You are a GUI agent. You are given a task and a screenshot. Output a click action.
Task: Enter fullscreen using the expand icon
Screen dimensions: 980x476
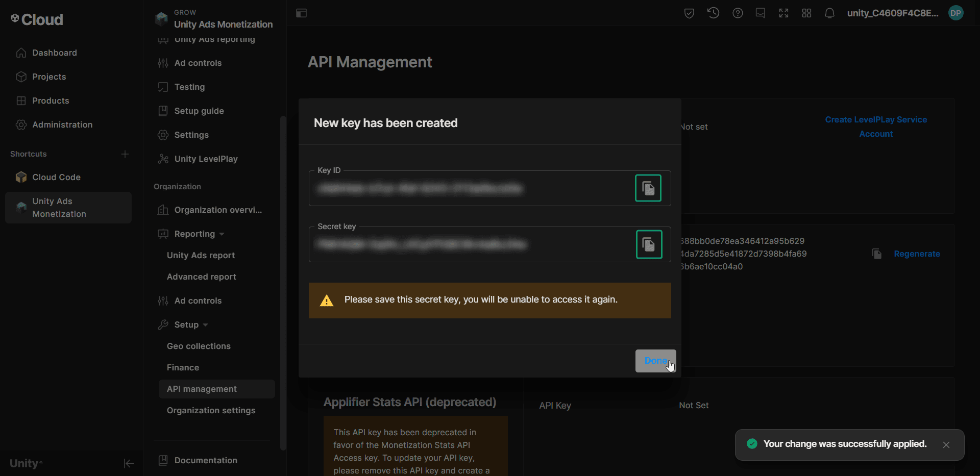click(783, 13)
